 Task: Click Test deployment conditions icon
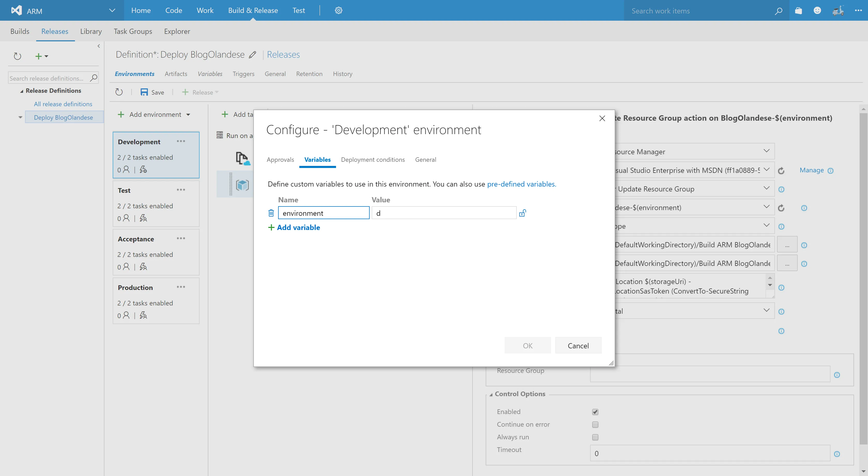(x=143, y=218)
